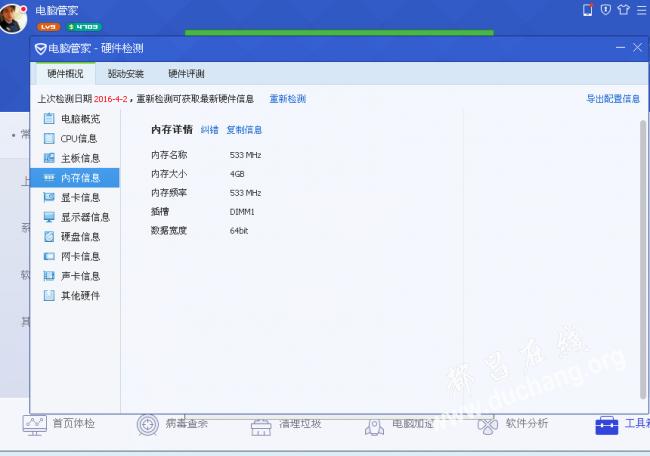Open 首页体检 in bottom bar
Image resolution: width=650 pixels, height=456 pixels.
(59, 424)
